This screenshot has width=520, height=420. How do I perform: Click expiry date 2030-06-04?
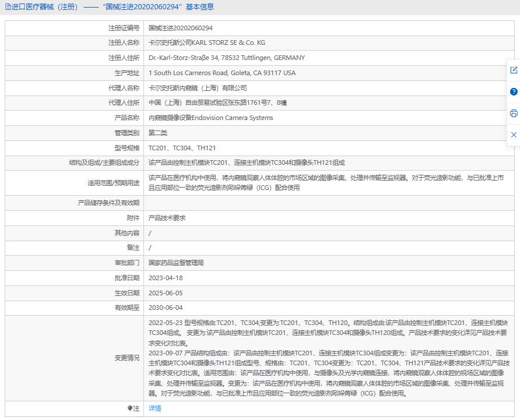click(166, 308)
